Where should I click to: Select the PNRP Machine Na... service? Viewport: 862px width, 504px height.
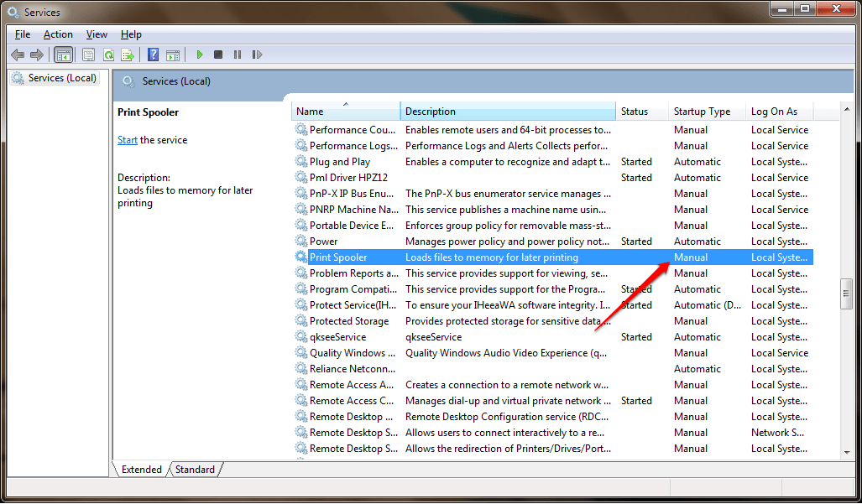click(x=354, y=209)
